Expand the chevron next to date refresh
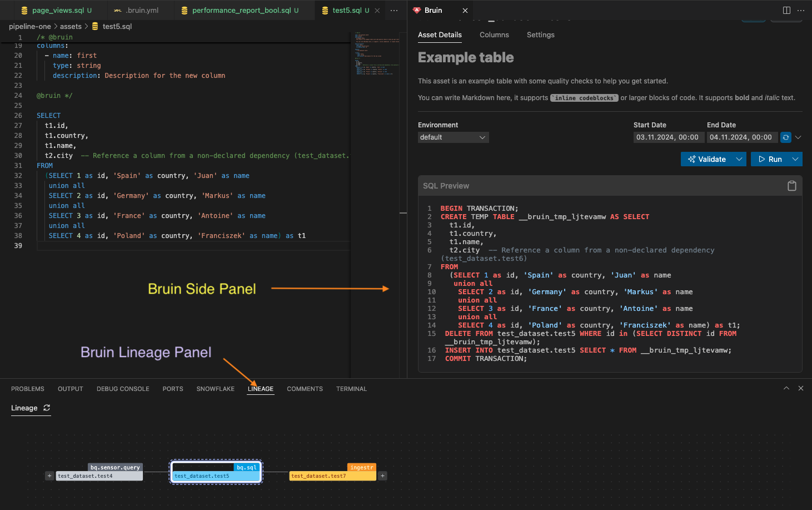This screenshot has width=812, height=510. (798, 137)
